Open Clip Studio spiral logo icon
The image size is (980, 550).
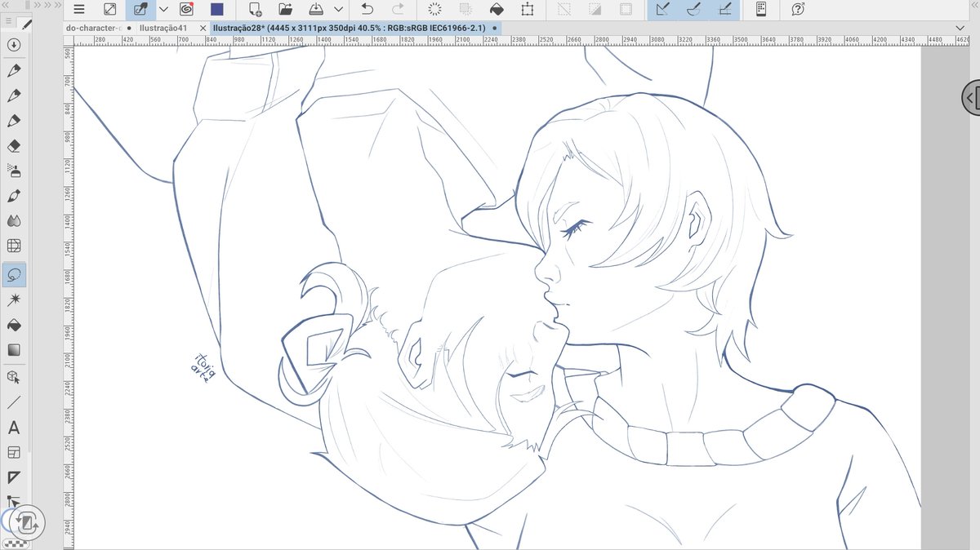pyautogui.click(x=186, y=9)
